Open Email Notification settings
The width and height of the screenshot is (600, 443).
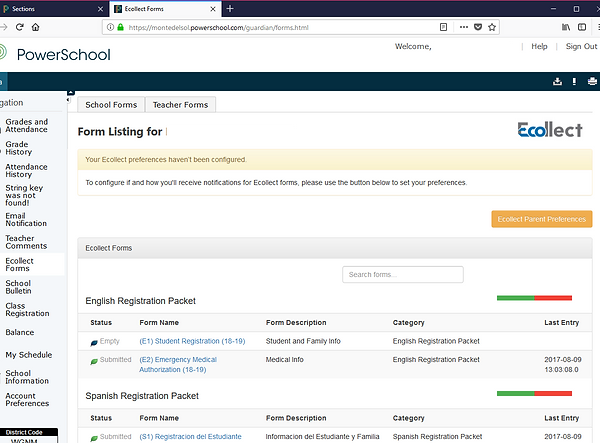pyautogui.click(x=26, y=220)
